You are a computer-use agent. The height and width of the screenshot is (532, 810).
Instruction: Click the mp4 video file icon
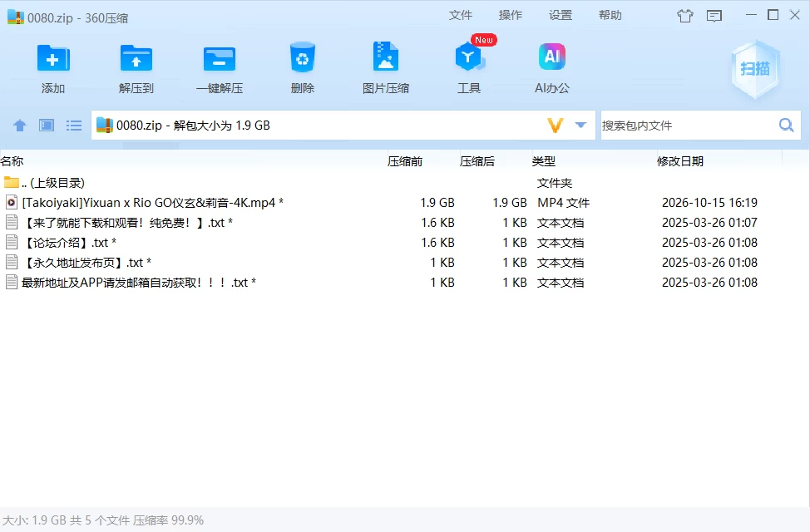[12, 203]
